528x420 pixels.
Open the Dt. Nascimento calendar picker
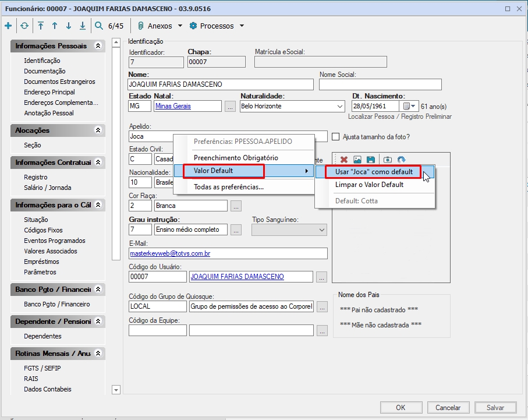click(409, 106)
